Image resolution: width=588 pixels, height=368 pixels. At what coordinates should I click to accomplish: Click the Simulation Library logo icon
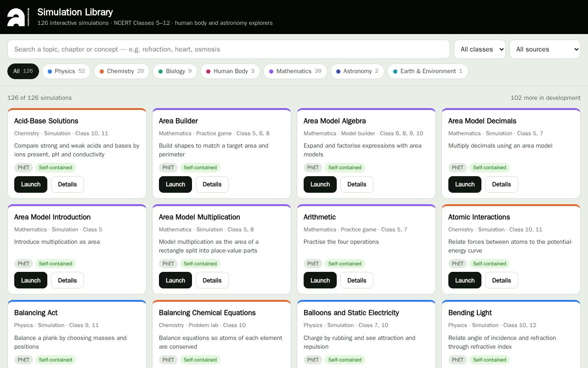pos(18,17)
